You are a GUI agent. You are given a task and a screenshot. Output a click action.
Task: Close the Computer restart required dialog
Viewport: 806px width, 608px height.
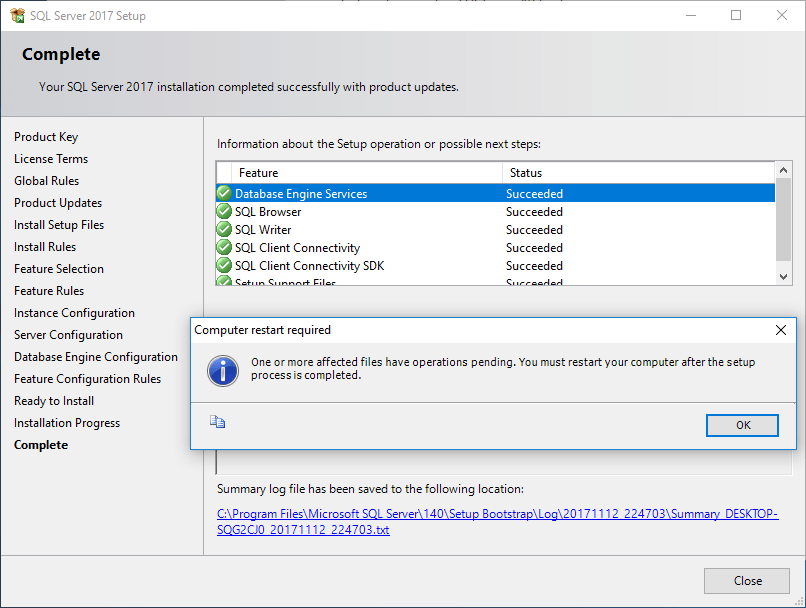click(x=780, y=330)
